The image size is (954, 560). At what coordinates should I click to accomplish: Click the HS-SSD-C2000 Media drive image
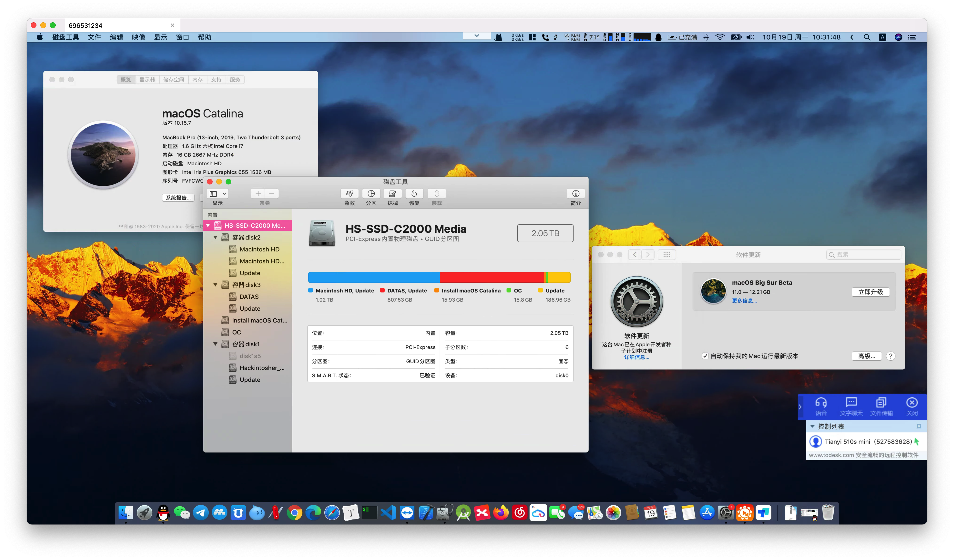click(x=322, y=233)
